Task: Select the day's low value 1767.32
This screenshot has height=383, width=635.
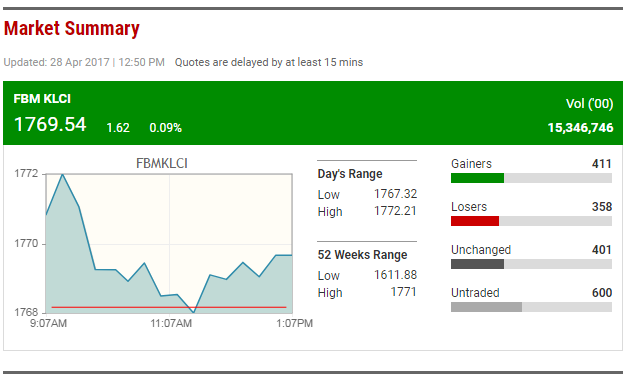Action: click(x=395, y=194)
